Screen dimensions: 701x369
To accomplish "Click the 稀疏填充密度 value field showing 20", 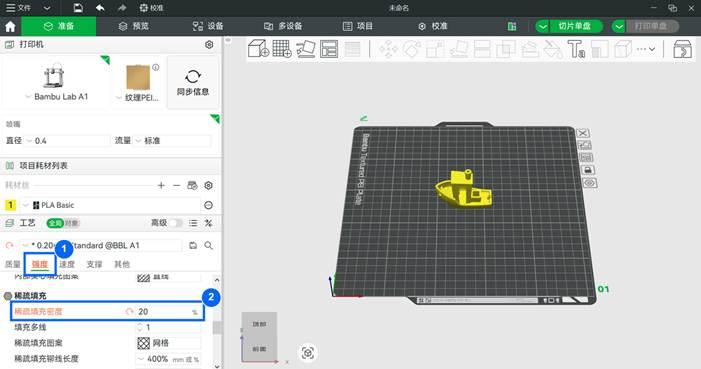I will pyautogui.click(x=168, y=312).
